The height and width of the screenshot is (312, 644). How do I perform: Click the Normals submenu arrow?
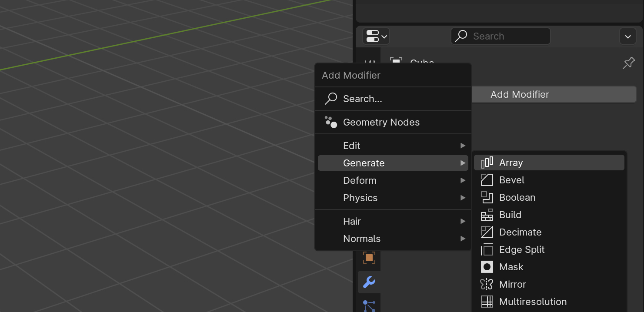[463, 239]
